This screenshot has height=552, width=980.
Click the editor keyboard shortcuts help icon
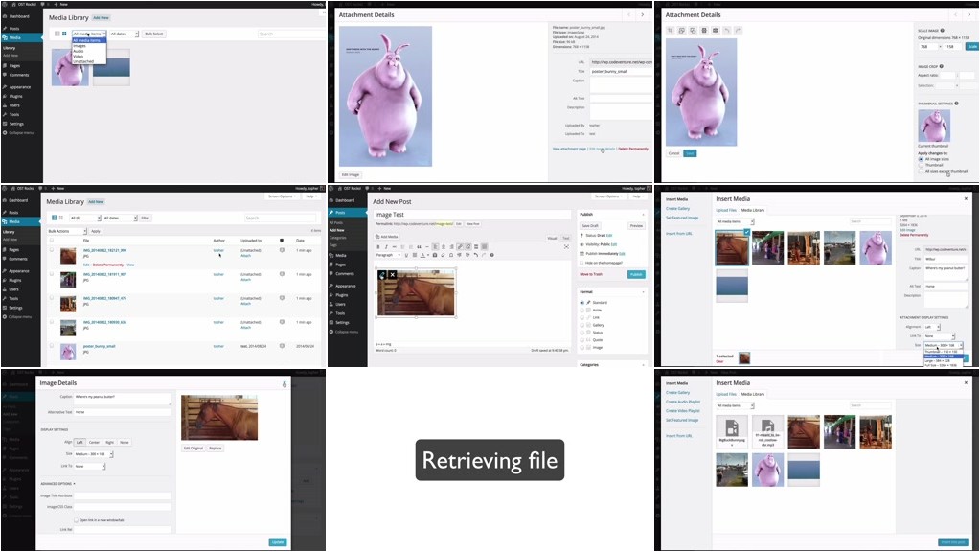click(491, 255)
